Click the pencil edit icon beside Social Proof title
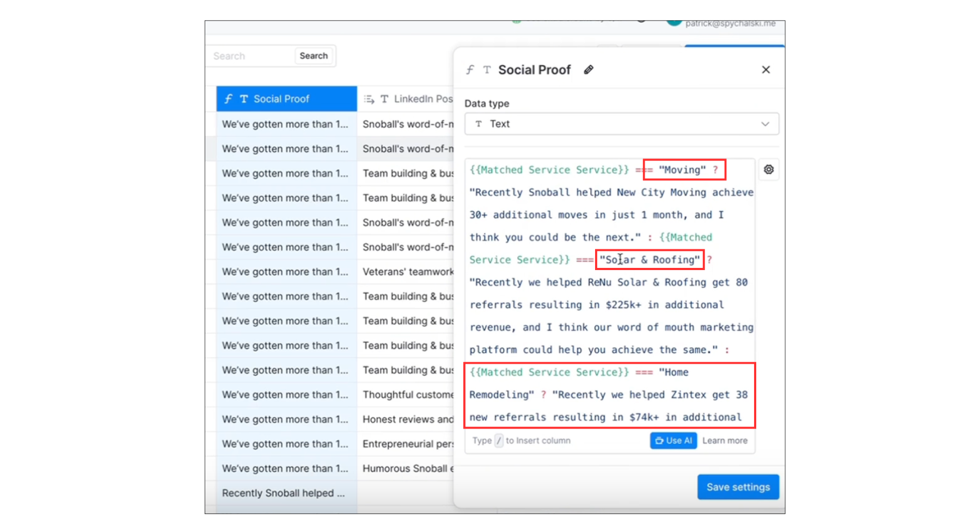 coord(589,70)
